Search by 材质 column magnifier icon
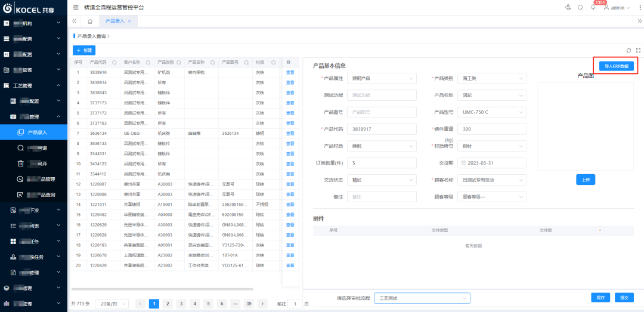 click(x=273, y=63)
